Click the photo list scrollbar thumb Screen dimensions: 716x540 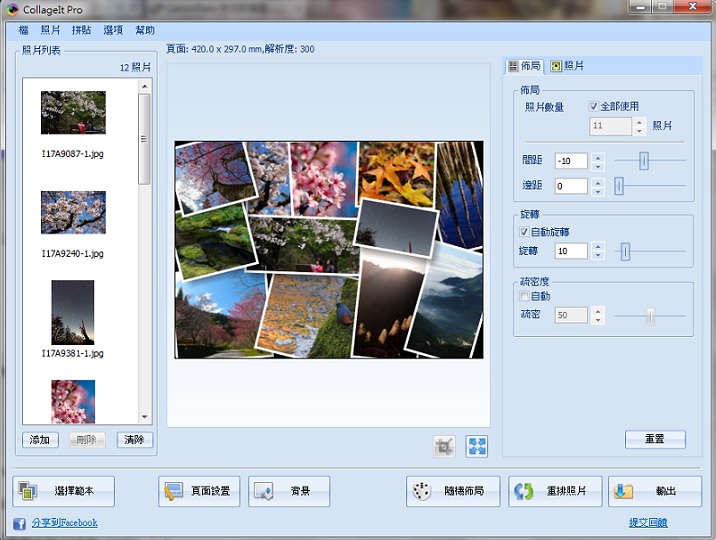click(145, 139)
